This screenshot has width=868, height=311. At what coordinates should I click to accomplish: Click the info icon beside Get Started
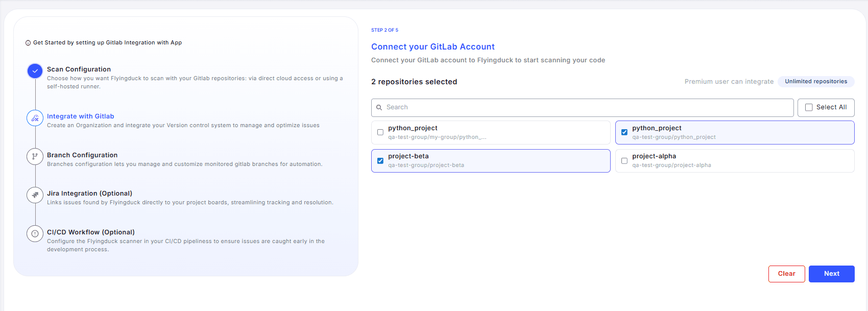28,43
